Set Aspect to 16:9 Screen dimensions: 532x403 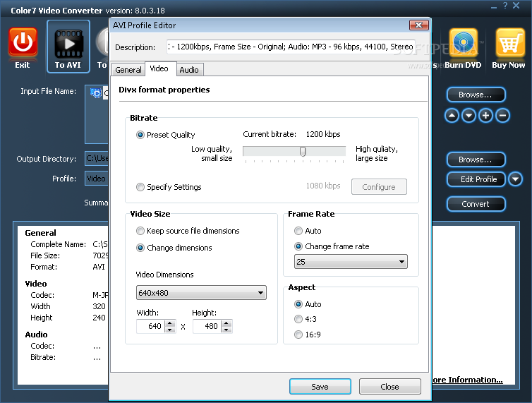(x=298, y=335)
